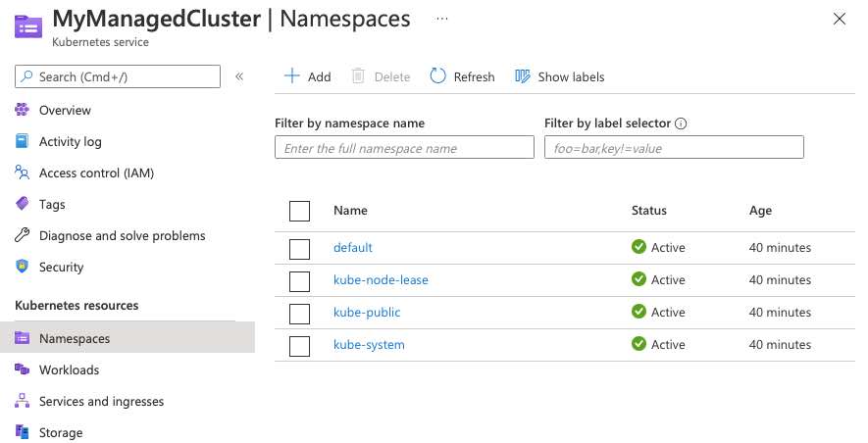Click the Workloads icon

coord(22,369)
